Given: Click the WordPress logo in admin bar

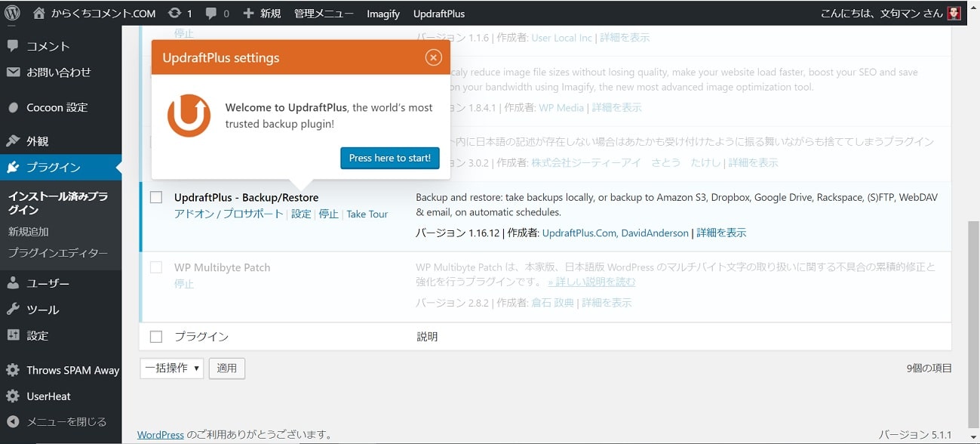Looking at the screenshot, I should coord(12,13).
